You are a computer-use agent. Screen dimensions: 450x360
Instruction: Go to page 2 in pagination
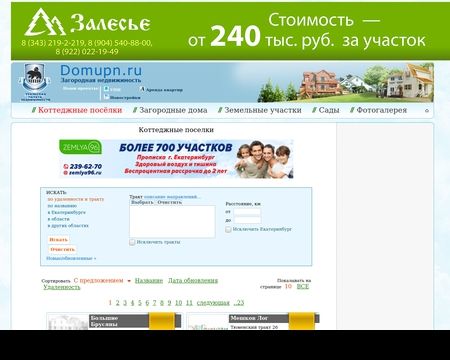pos(117,303)
